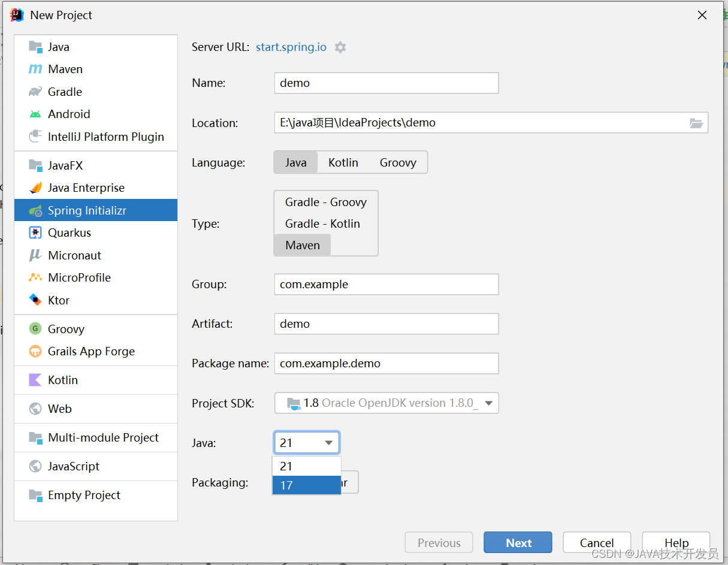Viewport: 728px width, 565px height.
Task: Select Empty Project in sidebar
Action: [96, 495]
